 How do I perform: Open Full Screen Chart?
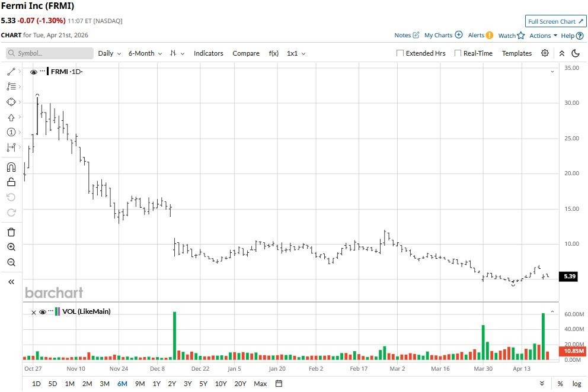tap(555, 21)
